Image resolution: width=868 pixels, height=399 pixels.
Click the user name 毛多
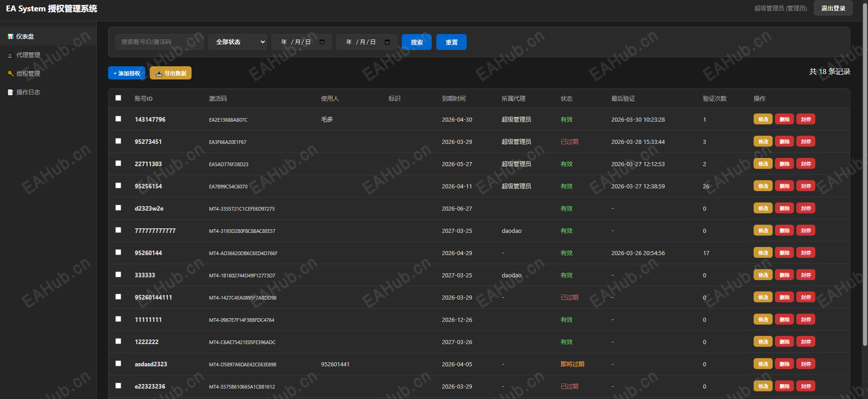point(327,119)
